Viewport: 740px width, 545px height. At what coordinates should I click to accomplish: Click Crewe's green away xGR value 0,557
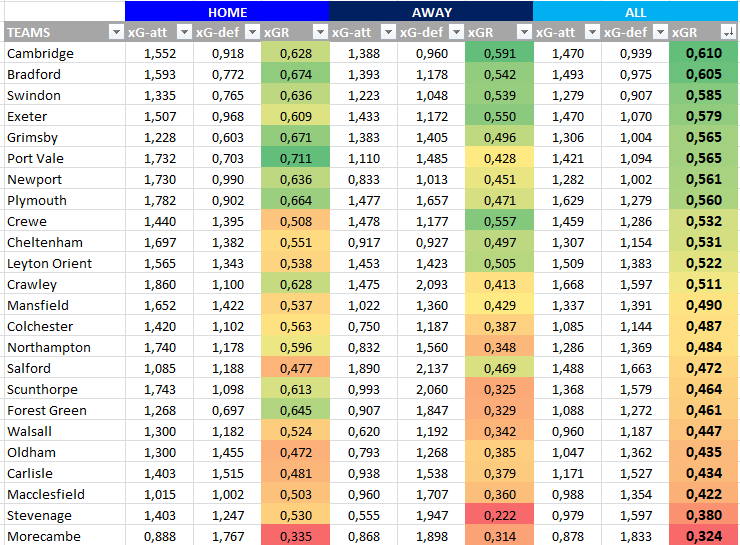coord(499,221)
